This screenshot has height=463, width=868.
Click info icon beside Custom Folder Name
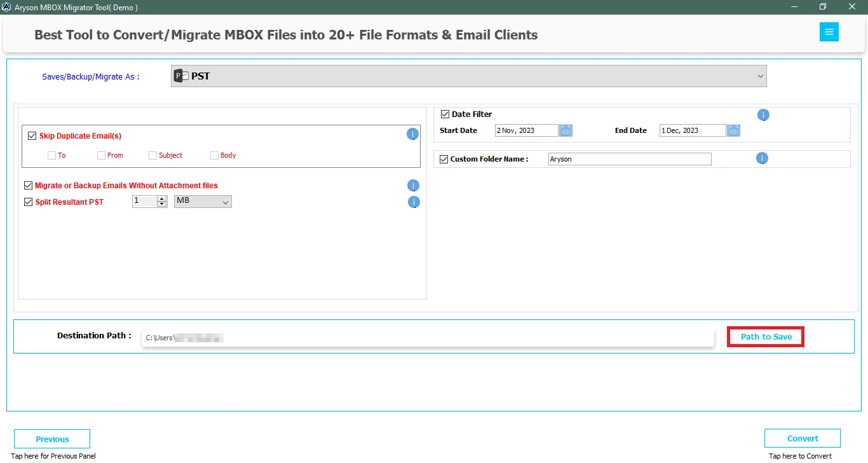[x=762, y=158]
